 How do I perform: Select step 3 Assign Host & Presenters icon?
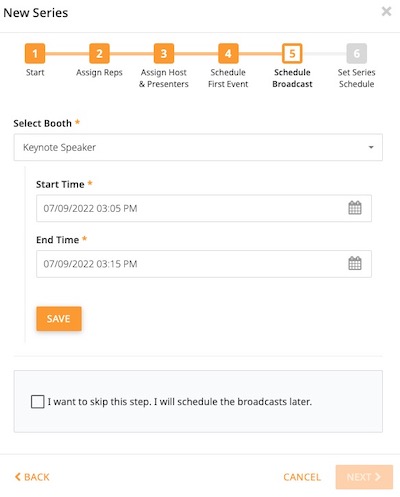coord(164,53)
